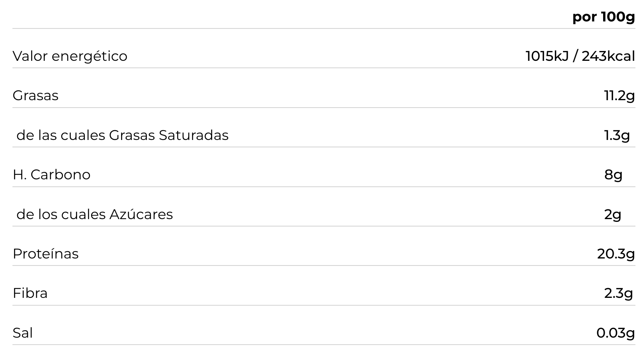Click 'de los cuales' in sugars row
Image resolution: width=644 pixels, height=354 pixels.
click(x=61, y=214)
